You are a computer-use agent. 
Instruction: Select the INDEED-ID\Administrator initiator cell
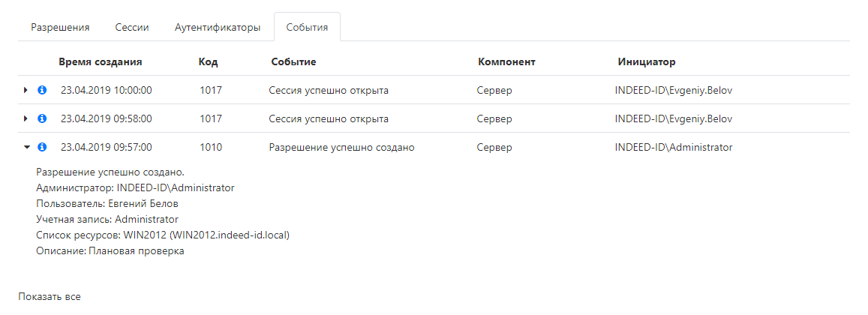pos(673,148)
